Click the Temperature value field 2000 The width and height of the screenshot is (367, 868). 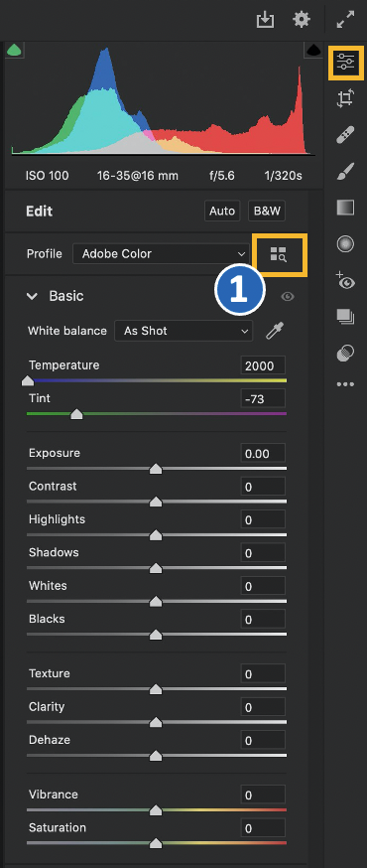[263, 365]
